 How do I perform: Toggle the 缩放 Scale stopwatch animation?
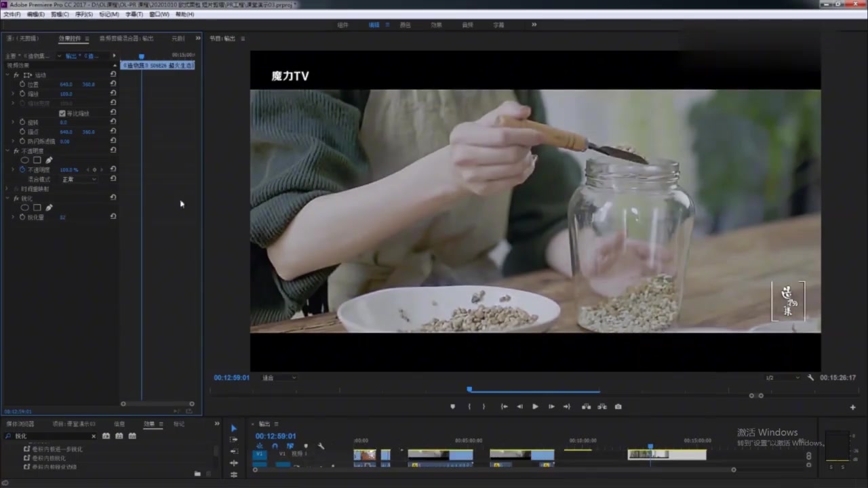click(x=22, y=94)
